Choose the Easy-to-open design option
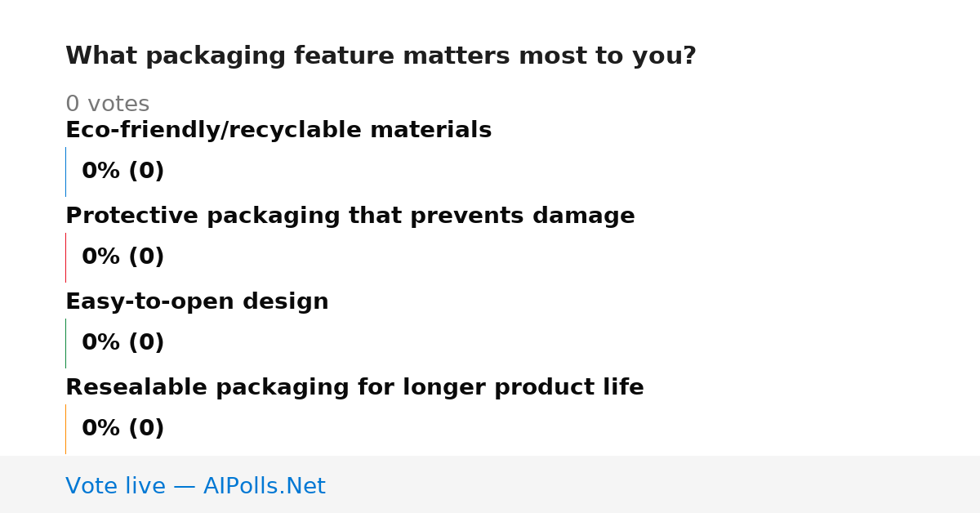This screenshot has height=513, width=980. pyautogui.click(x=197, y=302)
